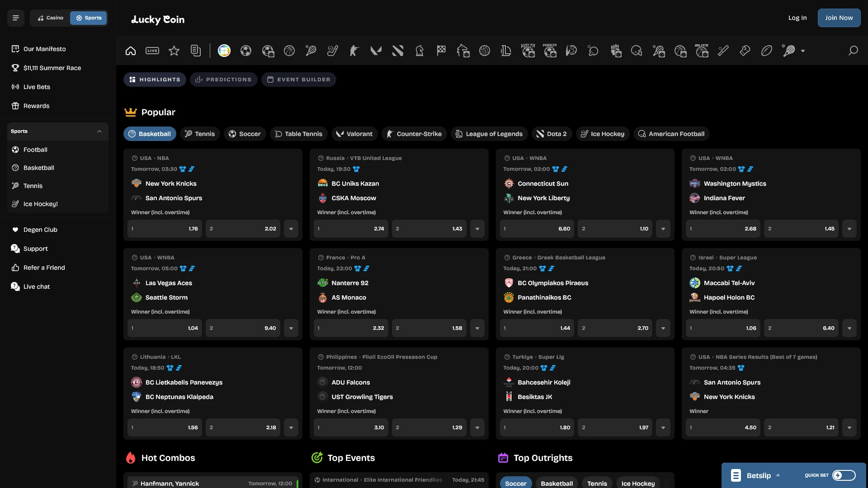This screenshot has width=868, height=488.
Task: Expand more markets for BC Uniks Kazan match
Action: (x=477, y=229)
